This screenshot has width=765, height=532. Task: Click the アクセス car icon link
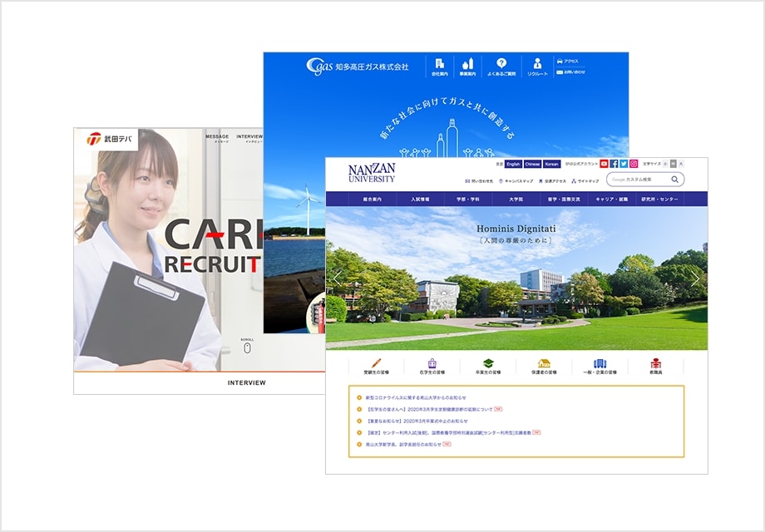pyautogui.click(x=567, y=62)
